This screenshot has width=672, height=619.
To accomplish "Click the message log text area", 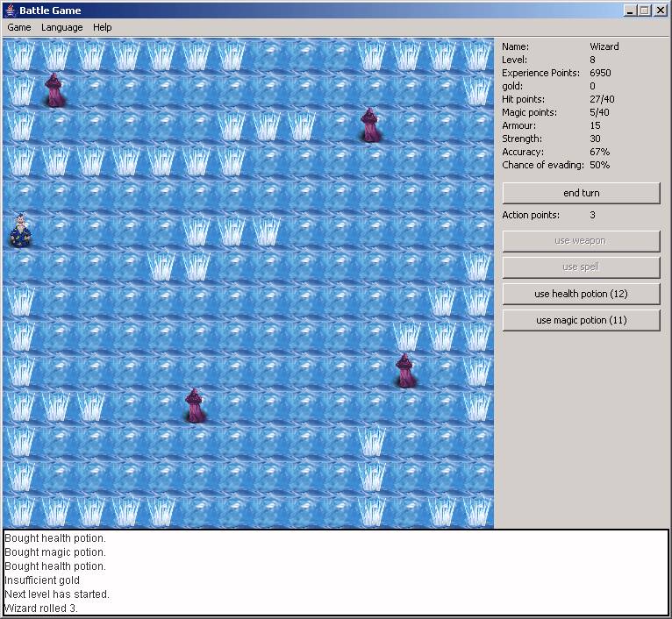I will coord(336,573).
